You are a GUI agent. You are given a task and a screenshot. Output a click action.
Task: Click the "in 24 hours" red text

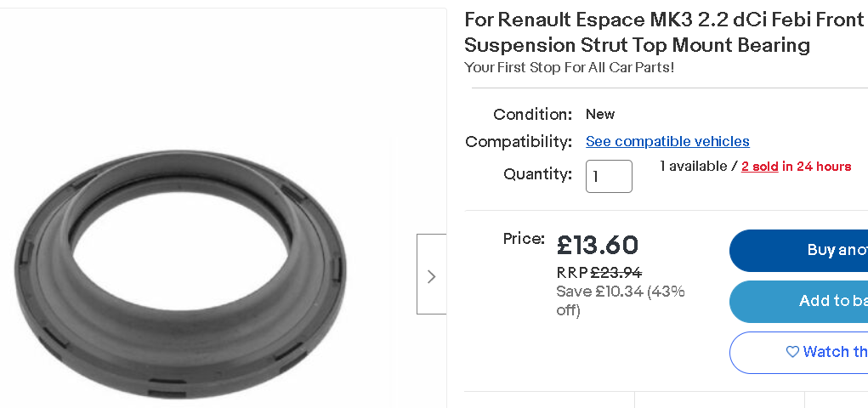[816, 167]
